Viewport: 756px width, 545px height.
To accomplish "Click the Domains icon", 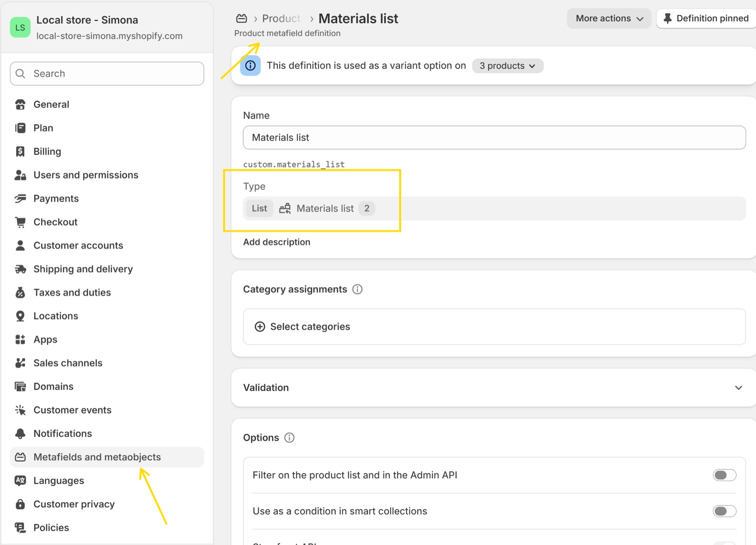I will [x=20, y=387].
